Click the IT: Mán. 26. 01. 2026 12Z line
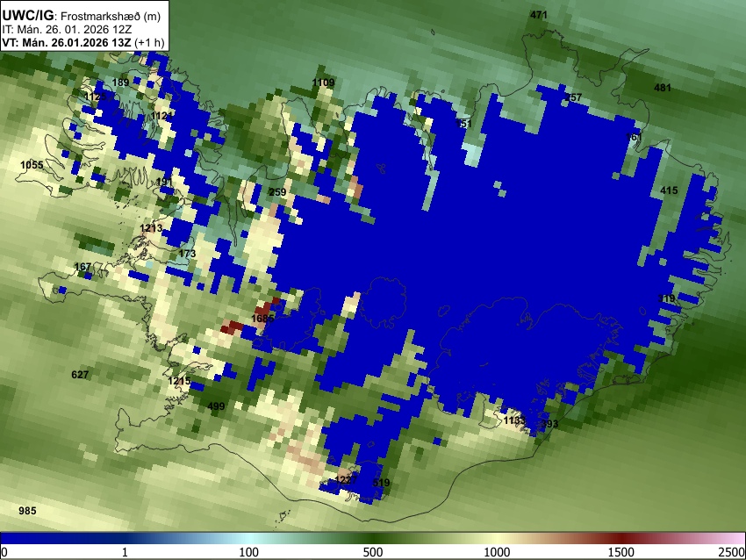The image size is (746, 560). point(67,30)
